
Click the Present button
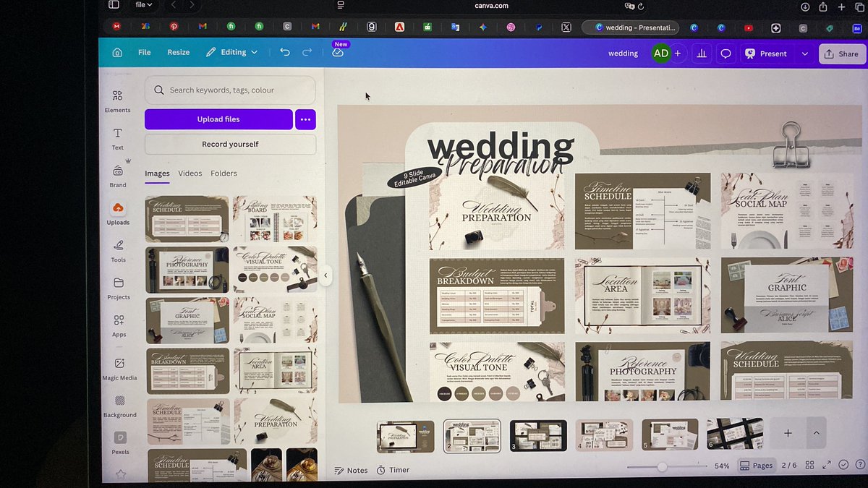point(767,53)
